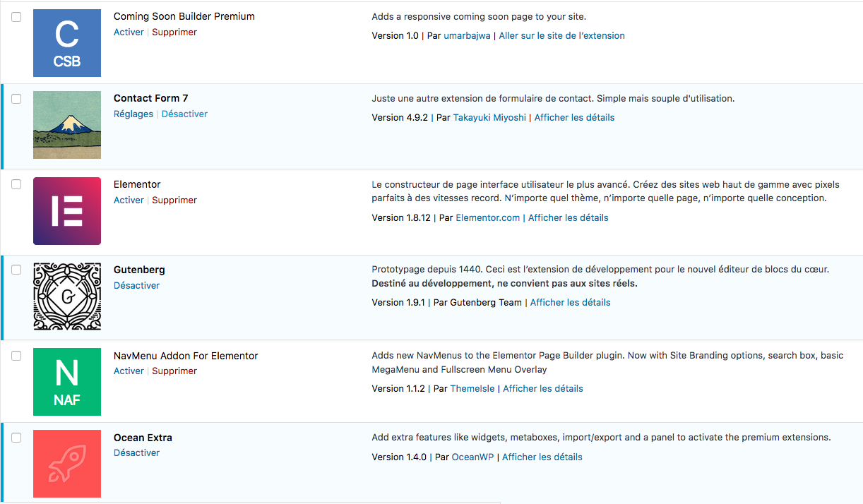
Task: Open Réglages for Contact Form 7
Action: (133, 114)
